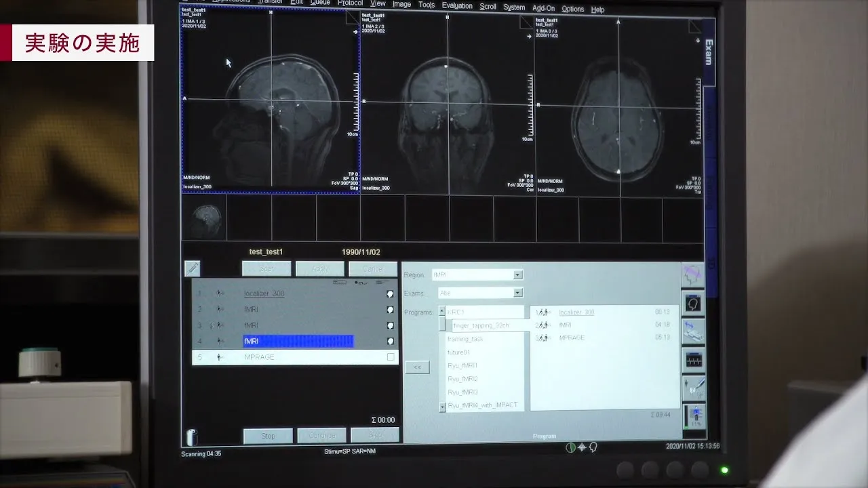
Task: Click the Apply button
Action: pyautogui.click(x=319, y=268)
